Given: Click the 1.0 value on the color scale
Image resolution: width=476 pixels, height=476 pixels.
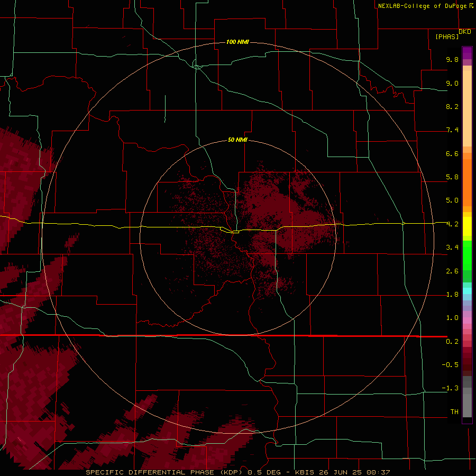Looking at the screenshot, I should click(x=452, y=318).
